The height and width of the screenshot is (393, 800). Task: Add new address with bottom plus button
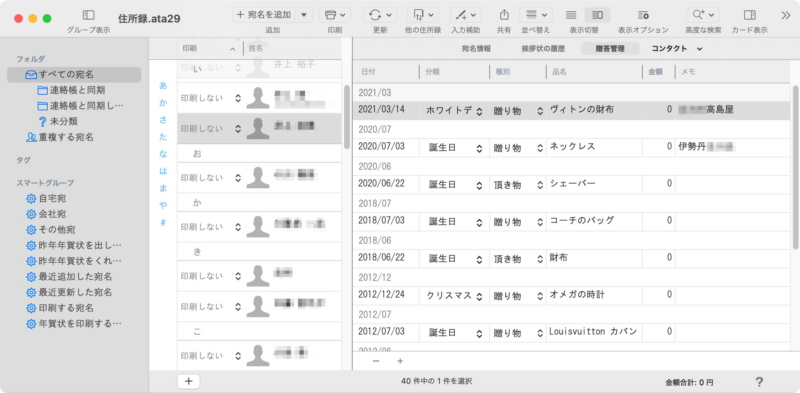point(188,381)
